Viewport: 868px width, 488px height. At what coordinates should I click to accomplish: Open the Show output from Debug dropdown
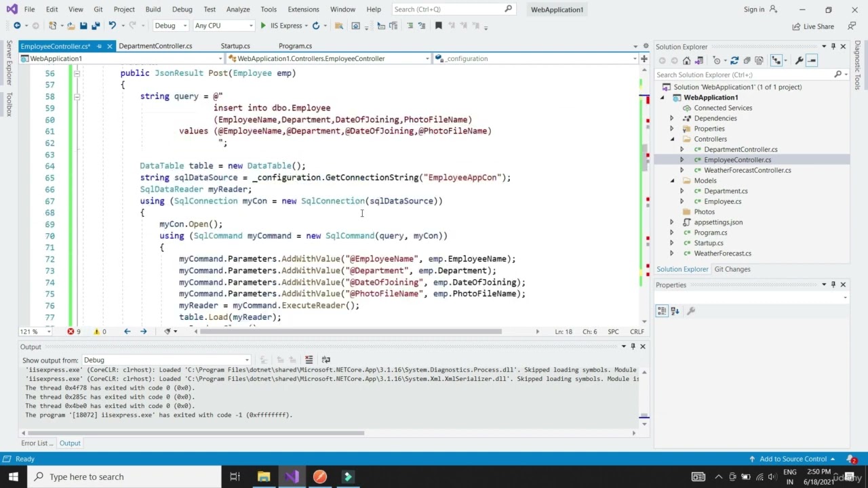coord(166,360)
